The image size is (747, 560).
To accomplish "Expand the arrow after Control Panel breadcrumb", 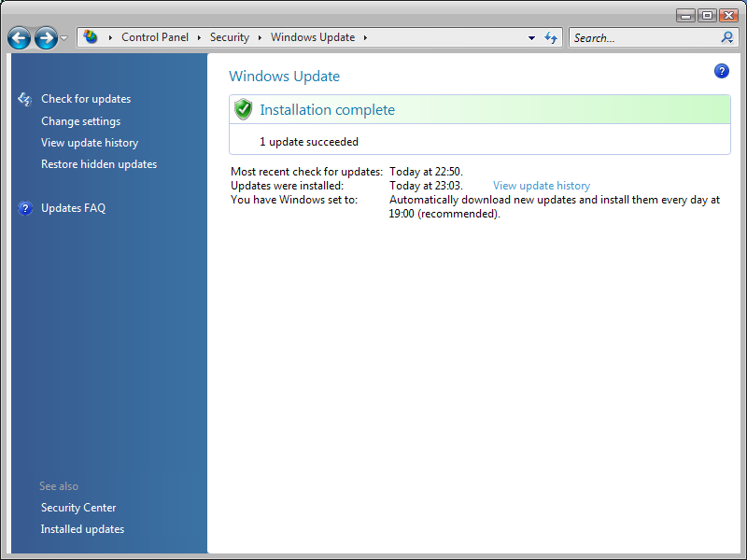I will pos(199,37).
